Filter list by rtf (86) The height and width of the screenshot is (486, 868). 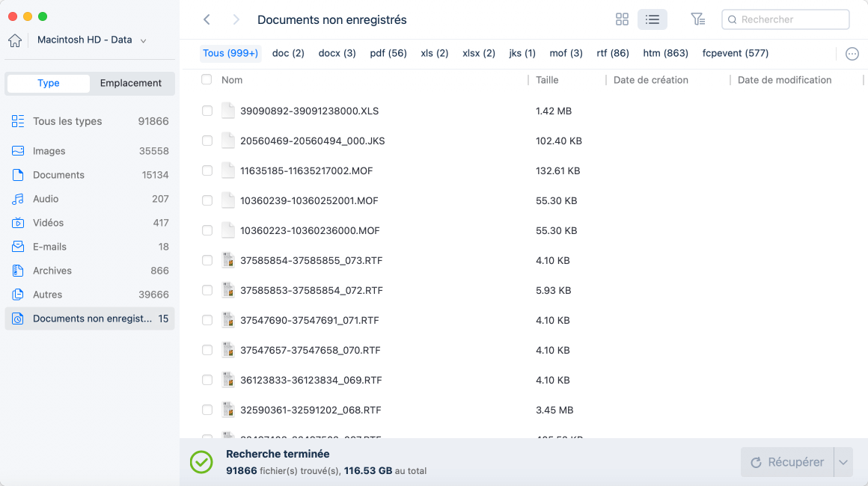pos(613,53)
